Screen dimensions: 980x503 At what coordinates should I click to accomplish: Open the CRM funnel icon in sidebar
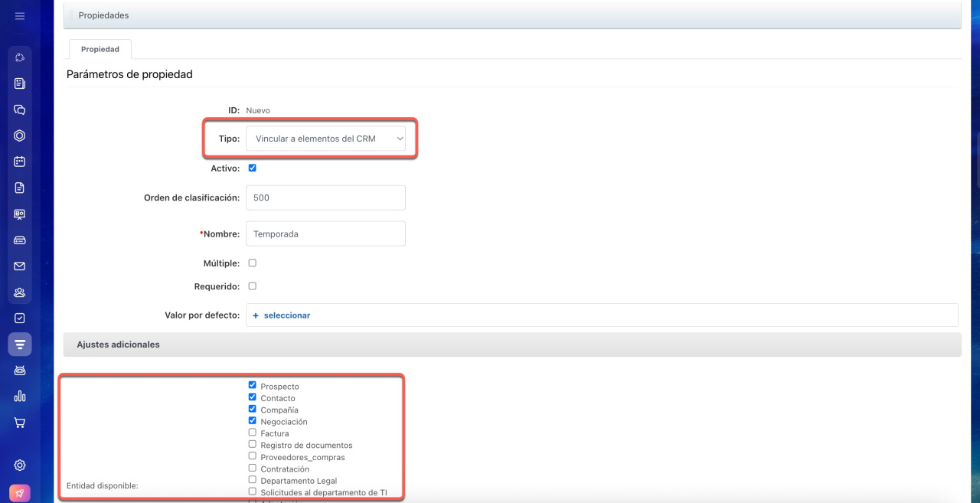pos(20,345)
